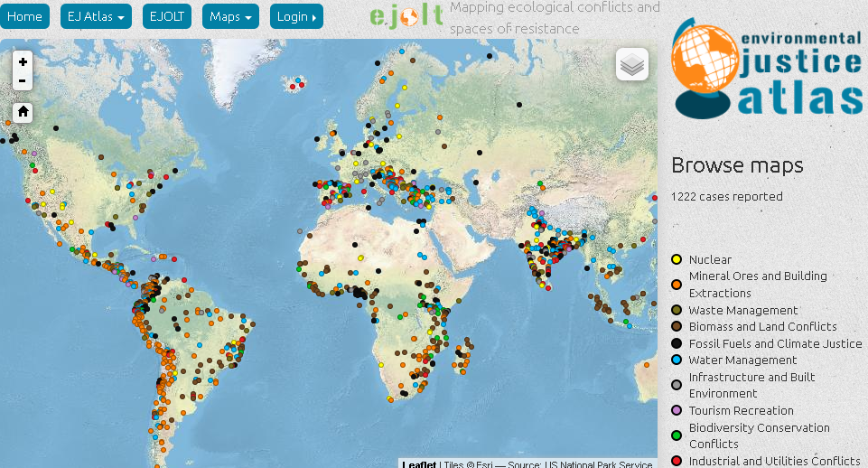
Task: Go to the Home page
Action: coord(24,16)
